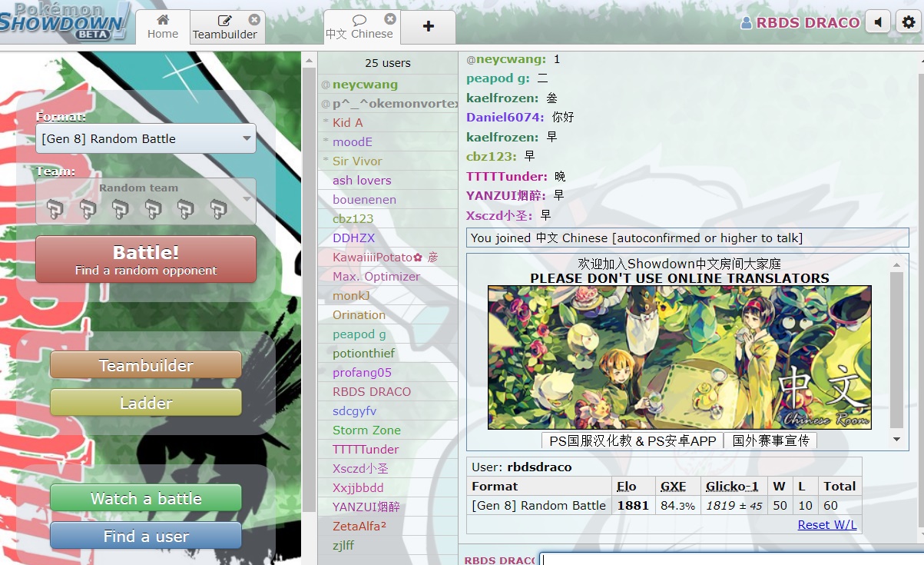Select user Sir Vivor in user list

coord(388,161)
